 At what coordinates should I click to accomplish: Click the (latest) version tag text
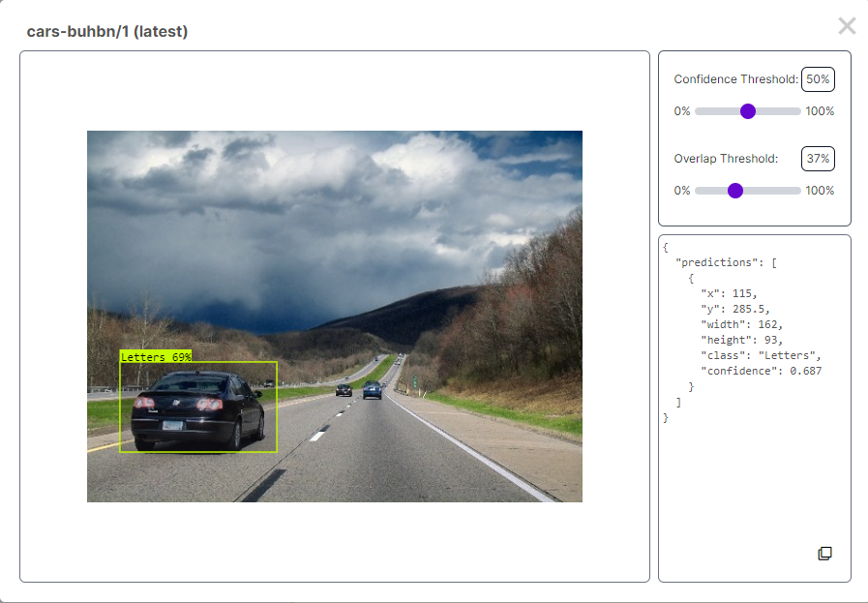click(162, 31)
